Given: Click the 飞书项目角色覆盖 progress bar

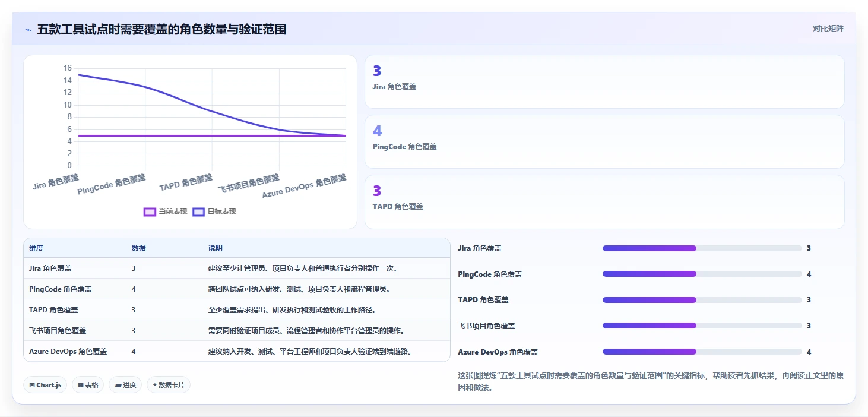Looking at the screenshot, I should click(x=702, y=326).
